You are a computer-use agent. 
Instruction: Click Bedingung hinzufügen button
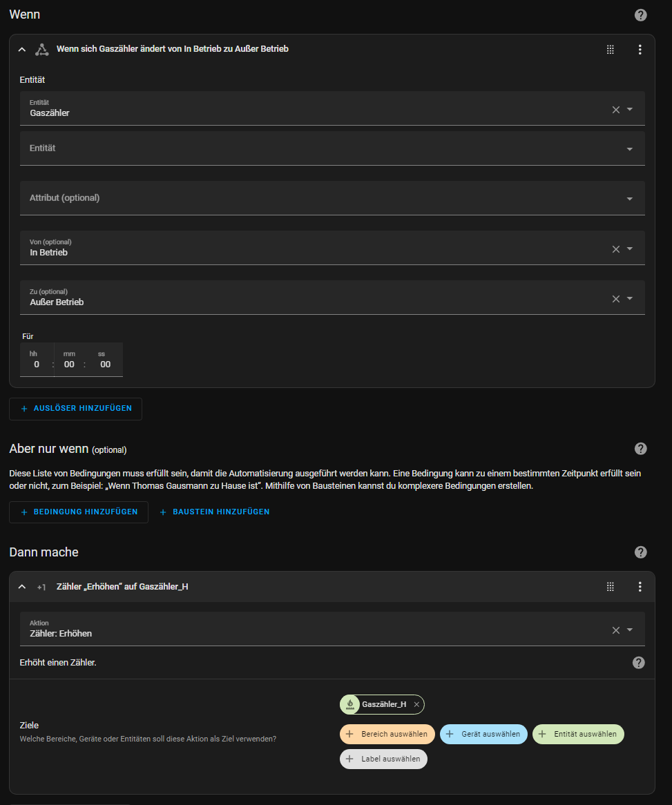click(x=78, y=512)
